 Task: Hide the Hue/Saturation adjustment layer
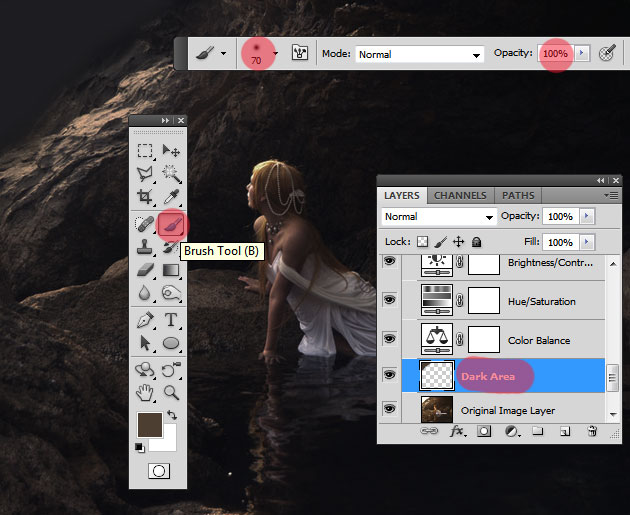point(389,300)
